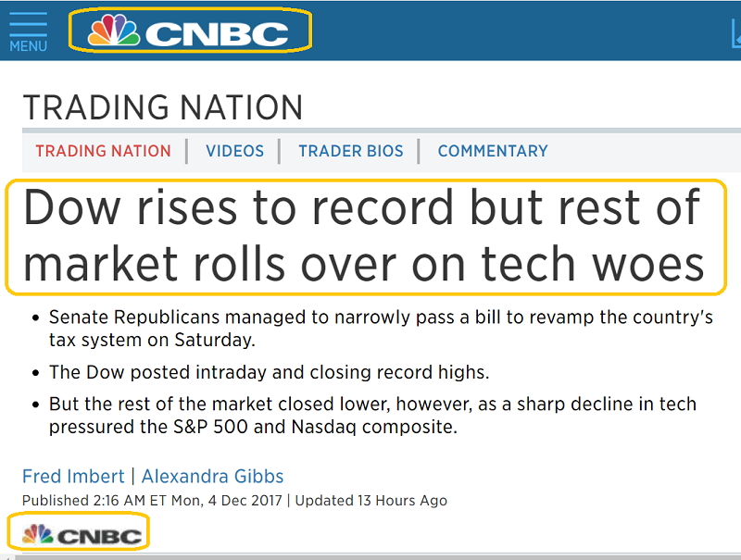
Task: Click the three-line hamburger icon
Action: pyautogui.click(x=28, y=23)
